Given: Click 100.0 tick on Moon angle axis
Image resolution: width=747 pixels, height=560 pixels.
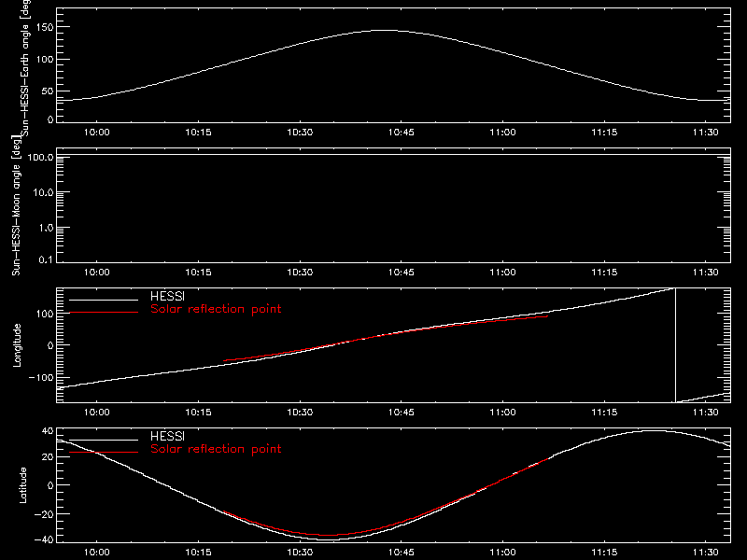Looking at the screenshot, I should click(x=40, y=157).
